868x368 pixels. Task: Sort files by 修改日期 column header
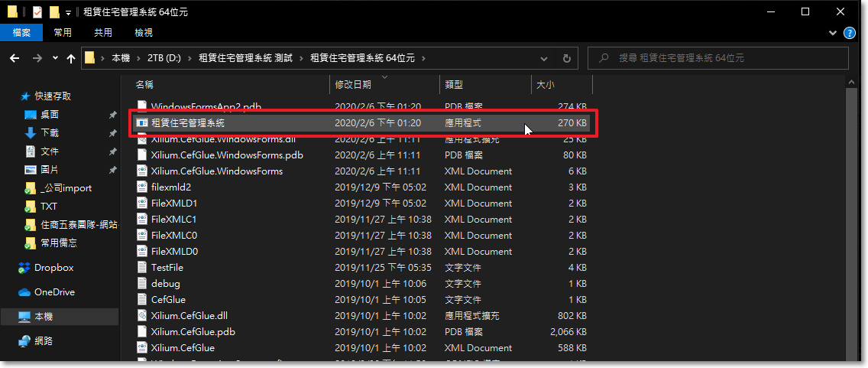(353, 84)
